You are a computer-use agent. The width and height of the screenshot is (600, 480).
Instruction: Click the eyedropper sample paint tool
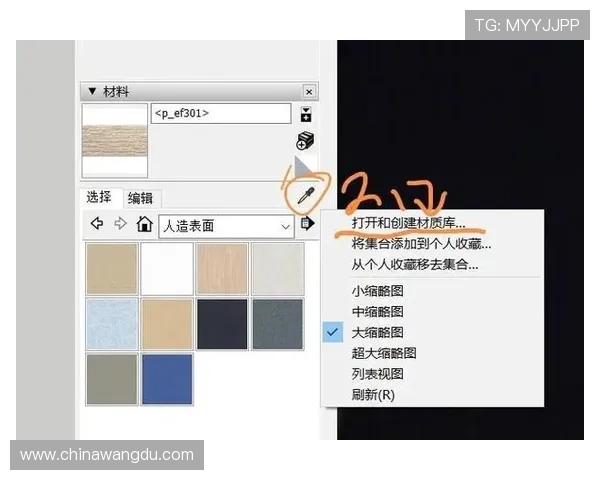coord(306,196)
